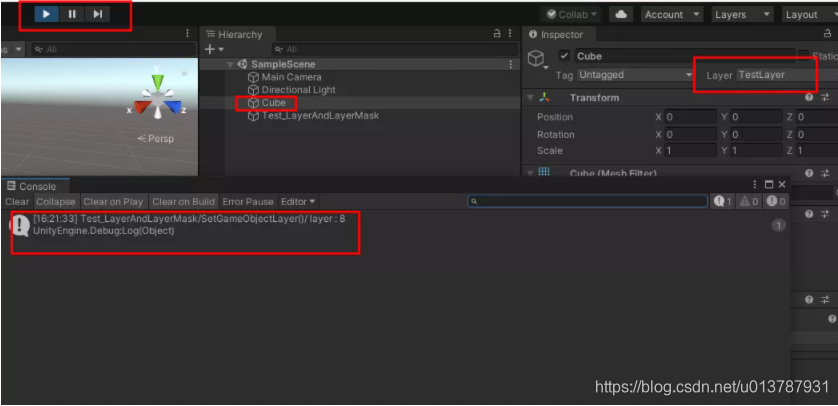Open the Tag dropdown showing Untagged
The image size is (838, 406).
(x=635, y=75)
